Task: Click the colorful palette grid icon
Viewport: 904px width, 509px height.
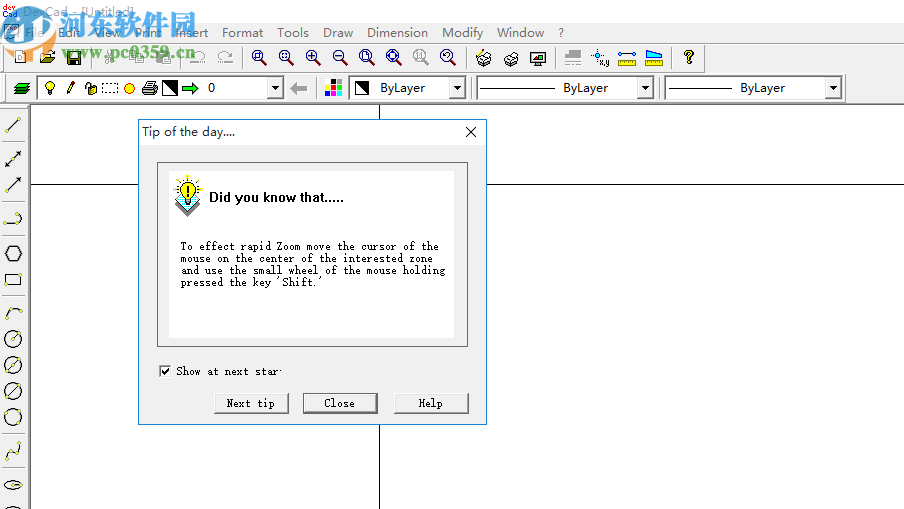Action: click(333, 88)
